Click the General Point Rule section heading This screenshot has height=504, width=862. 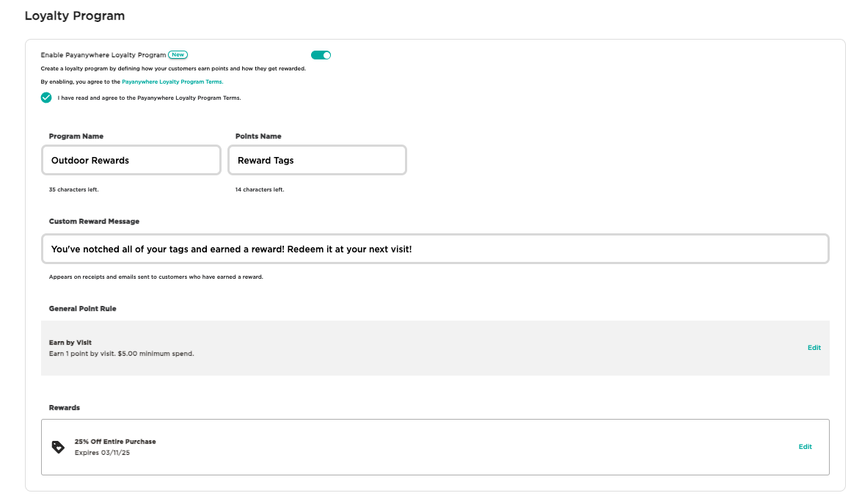click(83, 309)
